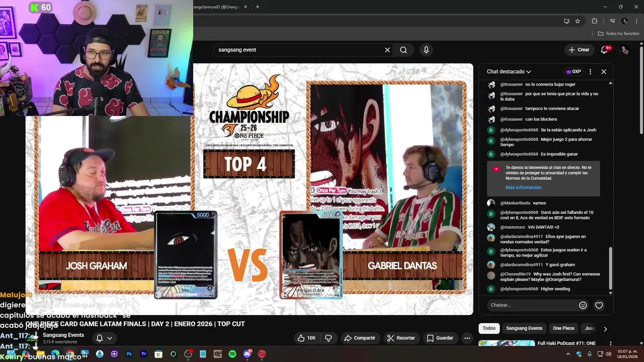Focus the Chatear message input field
The width and height of the screenshot is (644, 362).
(x=532, y=305)
